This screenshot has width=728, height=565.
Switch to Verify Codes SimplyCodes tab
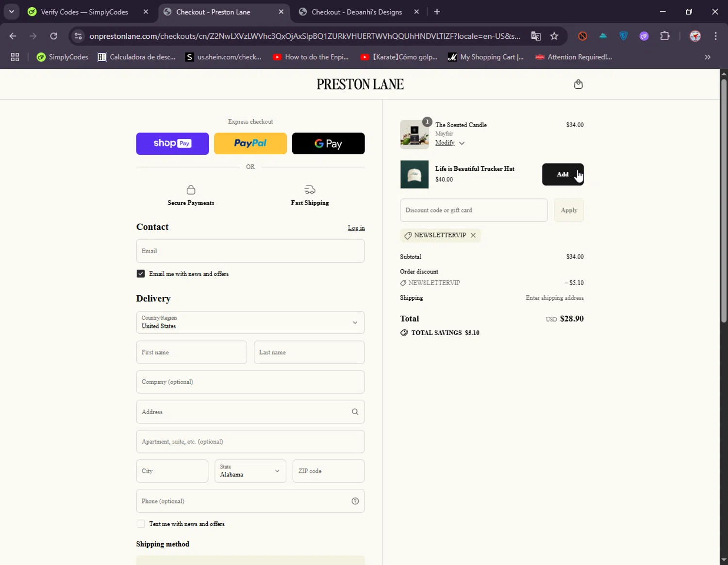coord(84,12)
